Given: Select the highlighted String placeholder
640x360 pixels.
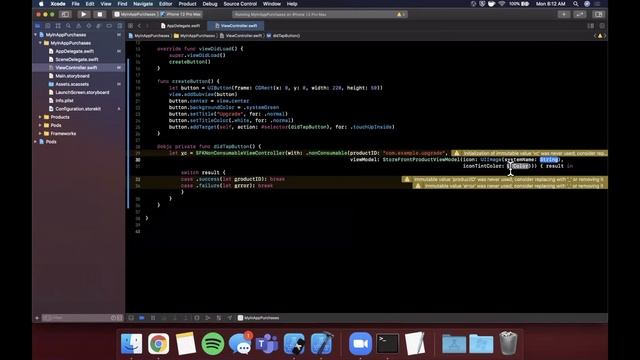Looking at the screenshot, I should pyautogui.click(x=549, y=160).
